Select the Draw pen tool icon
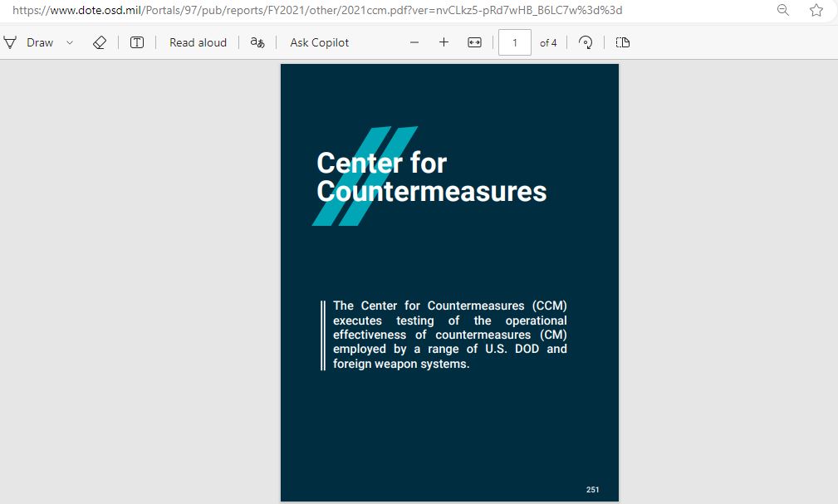 [10, 42]
